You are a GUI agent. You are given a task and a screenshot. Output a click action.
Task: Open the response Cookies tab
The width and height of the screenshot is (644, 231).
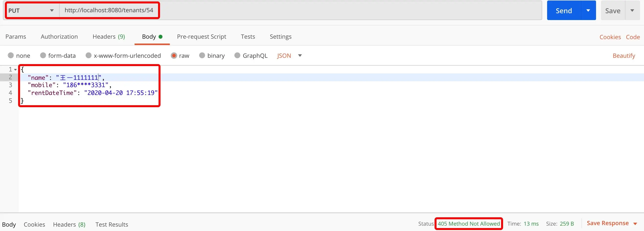click(34, 224)
